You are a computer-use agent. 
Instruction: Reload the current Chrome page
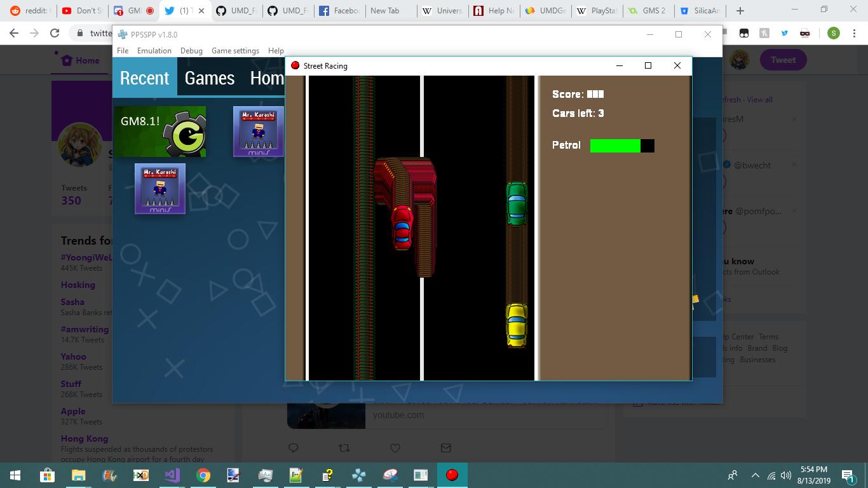click(x=55, y=33)
